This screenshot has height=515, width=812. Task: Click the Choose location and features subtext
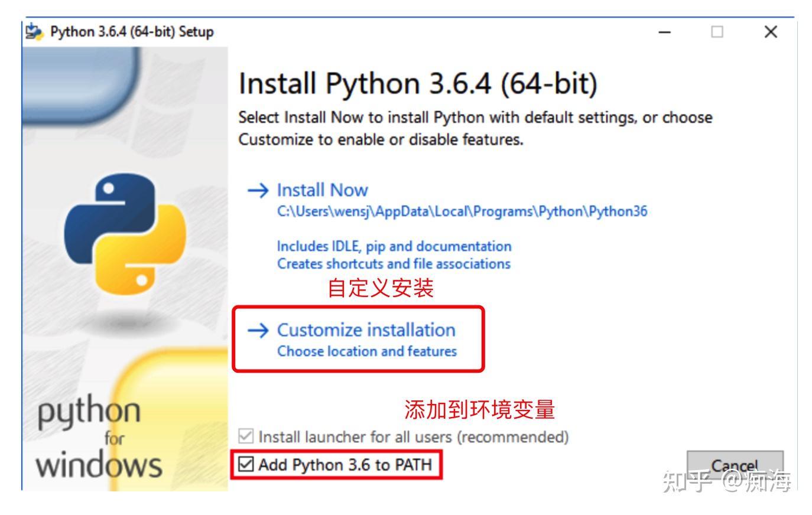click(x=366, y=351)
